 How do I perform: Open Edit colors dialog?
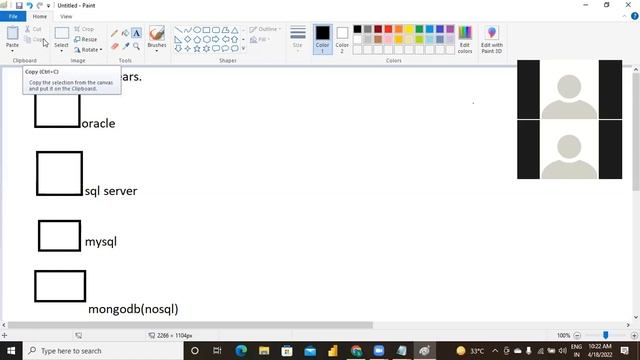coord(465,39)
